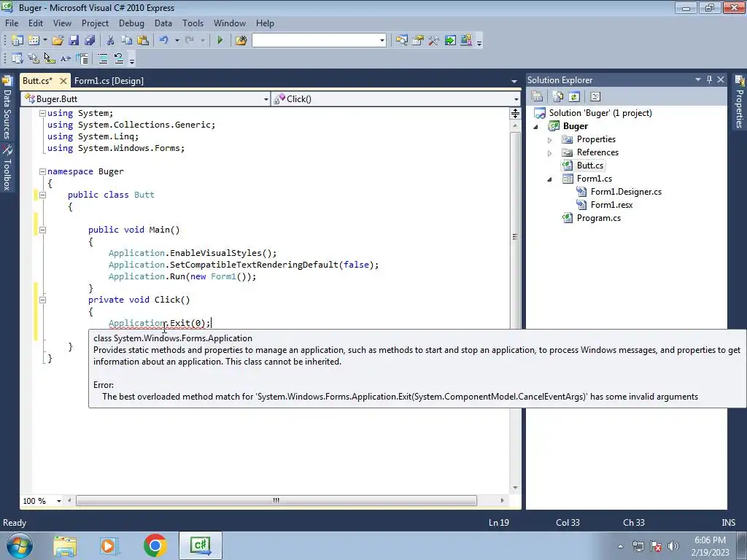This screenshot has width=747, height=560.
Task: Switch to the Form1.cs [Design] tab
Action: [109, 81]
